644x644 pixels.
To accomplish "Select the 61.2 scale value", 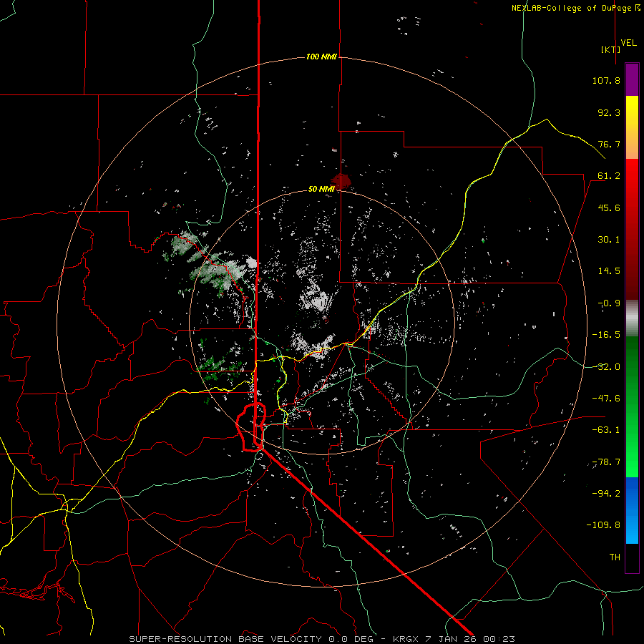I will click(x=609, y=176).
